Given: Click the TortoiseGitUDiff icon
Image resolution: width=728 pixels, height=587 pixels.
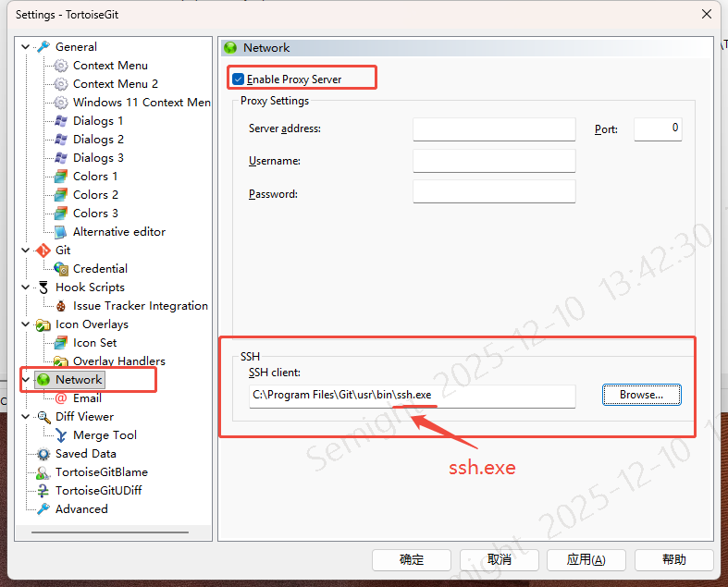Looking at the screenshot, I should (43, 491).
